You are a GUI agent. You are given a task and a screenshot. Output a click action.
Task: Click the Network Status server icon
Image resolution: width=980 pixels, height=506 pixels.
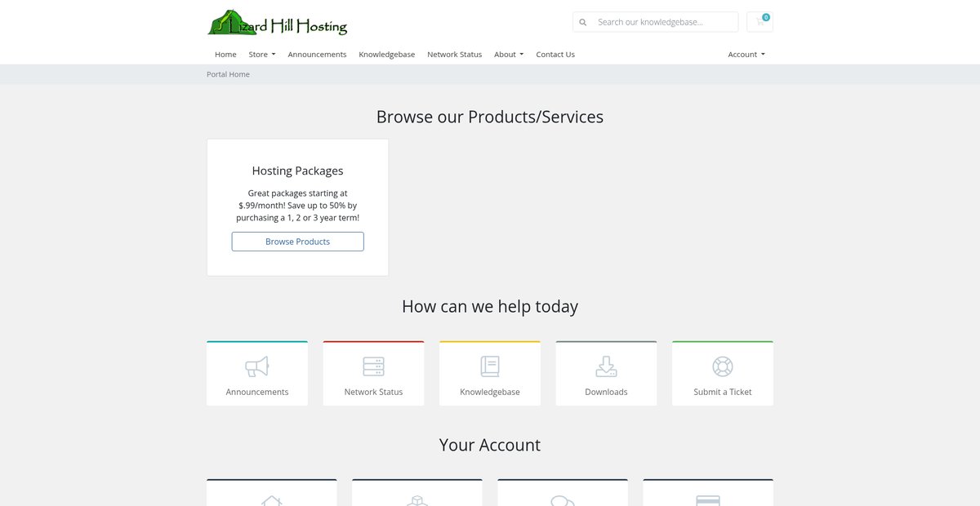373,366
